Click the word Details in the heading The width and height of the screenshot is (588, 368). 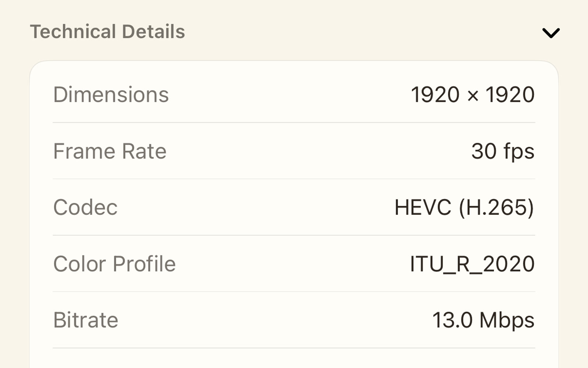click(x=154, y=32)
